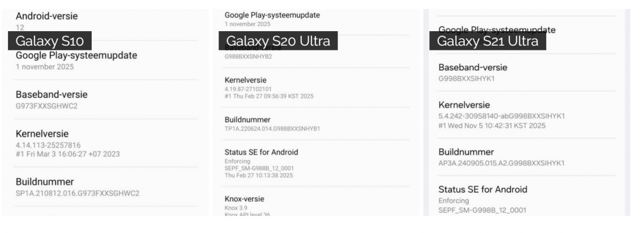The width and height of the screenshot is (644, 233).
Task: Tap Android-versie entry in the Galaxy S10 panel
Action: 47,19
